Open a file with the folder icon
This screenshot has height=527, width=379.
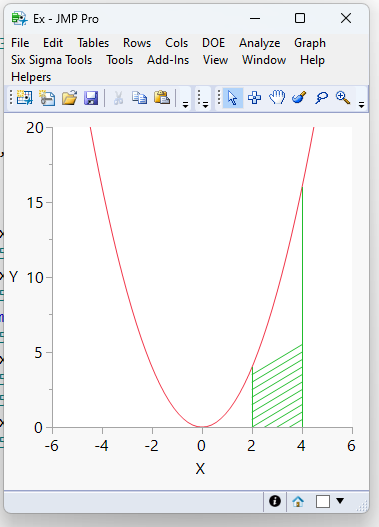pos(70,98)
